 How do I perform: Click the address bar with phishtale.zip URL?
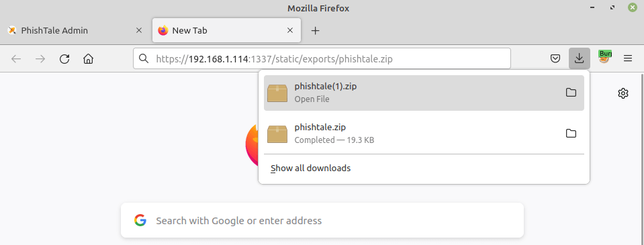tap(322, 58)
